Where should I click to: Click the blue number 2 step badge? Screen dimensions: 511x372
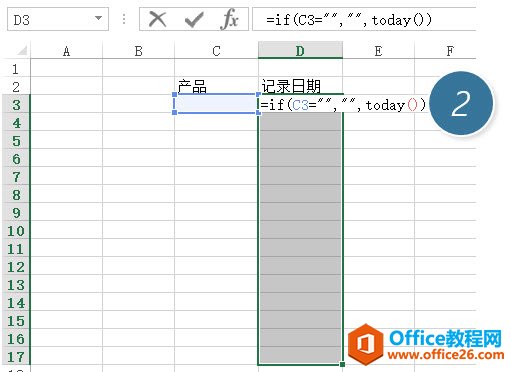click(x=461, y=103)
